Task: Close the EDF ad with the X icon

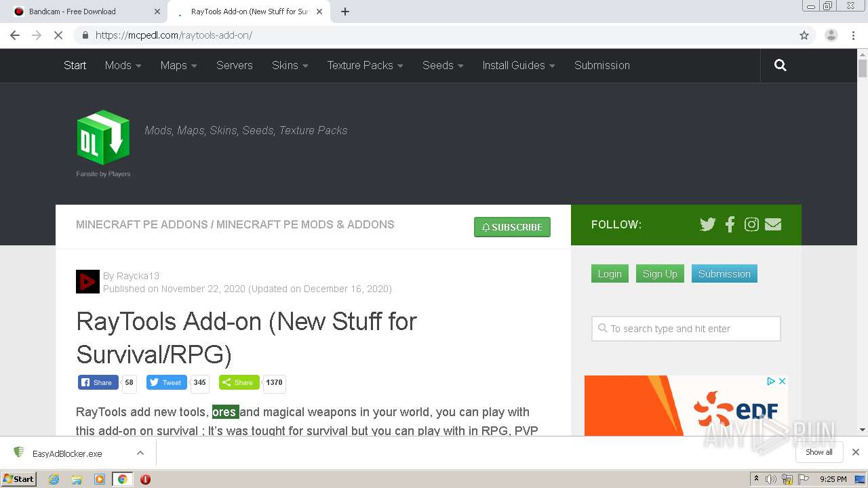Action: (782, 382)
